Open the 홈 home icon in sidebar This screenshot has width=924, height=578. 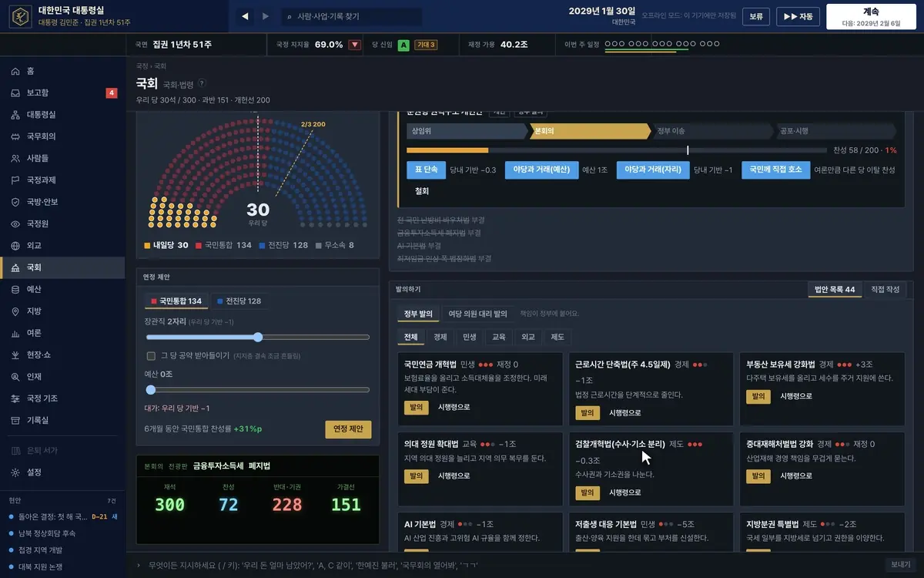pyautogui.click(x=15, y=71)
